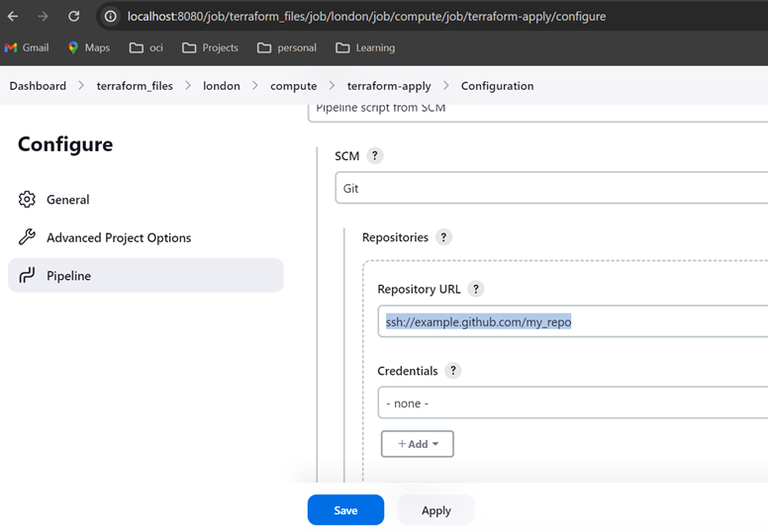The width and height of the screenshot is (768, 532).
Task: Navigate to terraform_files breadcrumb
Action: point(135,86)
